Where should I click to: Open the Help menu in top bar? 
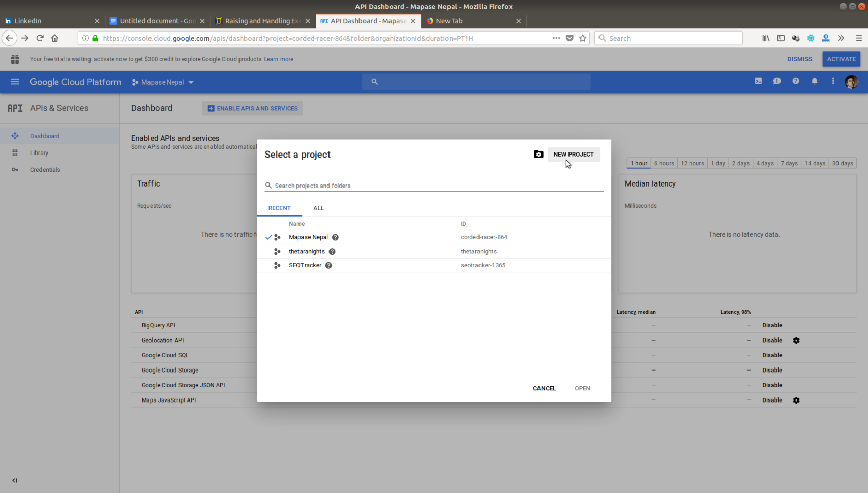(x=796, y=81)
